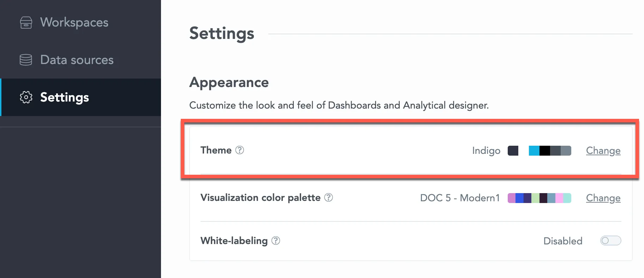Click the dark swatch beside Indigo label
644x278 pixels.
(x=513, y=150)
